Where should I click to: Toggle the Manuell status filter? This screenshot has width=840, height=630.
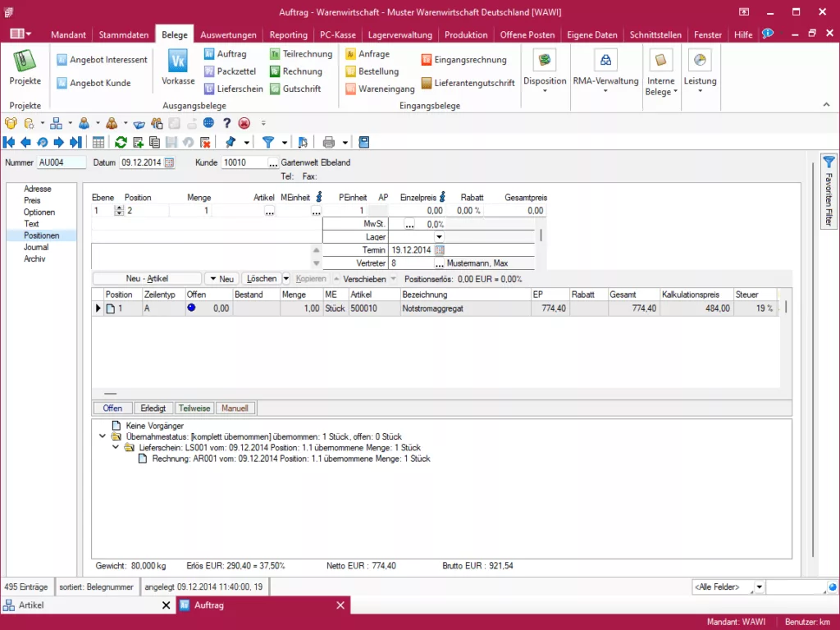tap(235, 409)
